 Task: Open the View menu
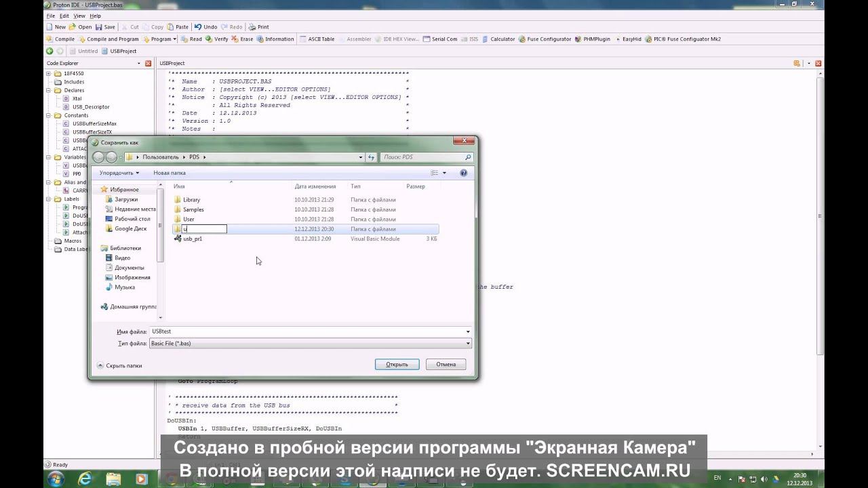(79, 16)
